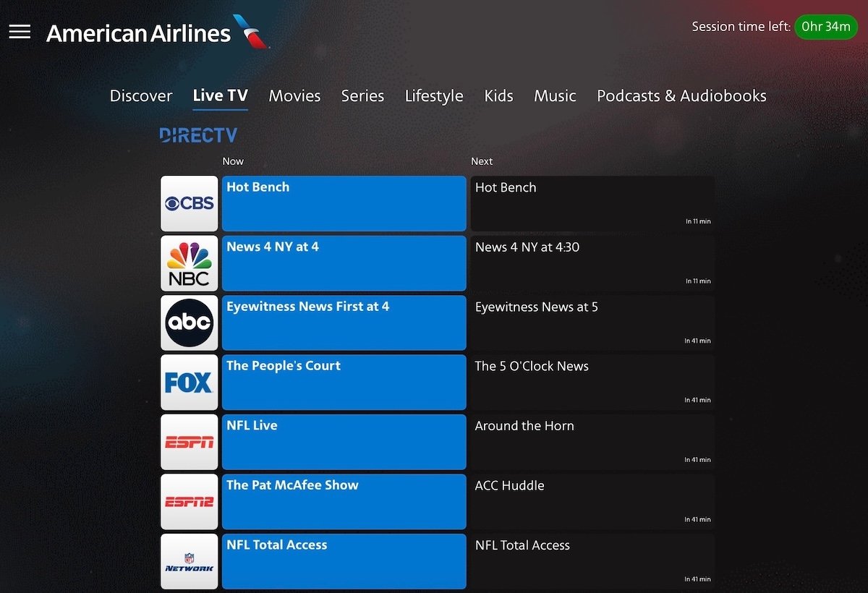Open the Discover tab
This screenshot has height=593, width=868.
[141, 95]
